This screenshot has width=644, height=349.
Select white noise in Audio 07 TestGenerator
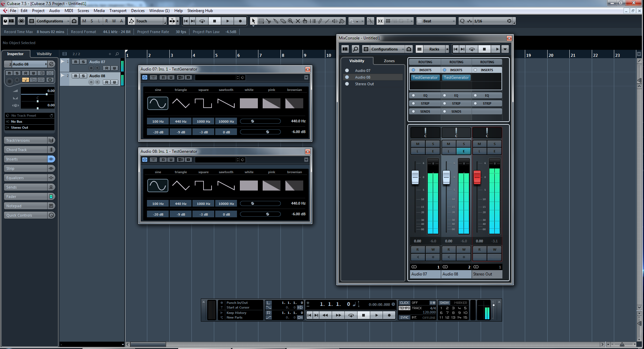249,103
